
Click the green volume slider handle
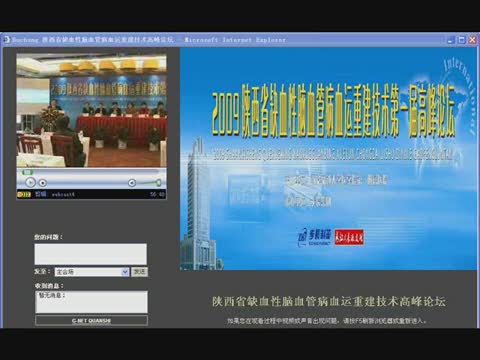coord(159,182)
